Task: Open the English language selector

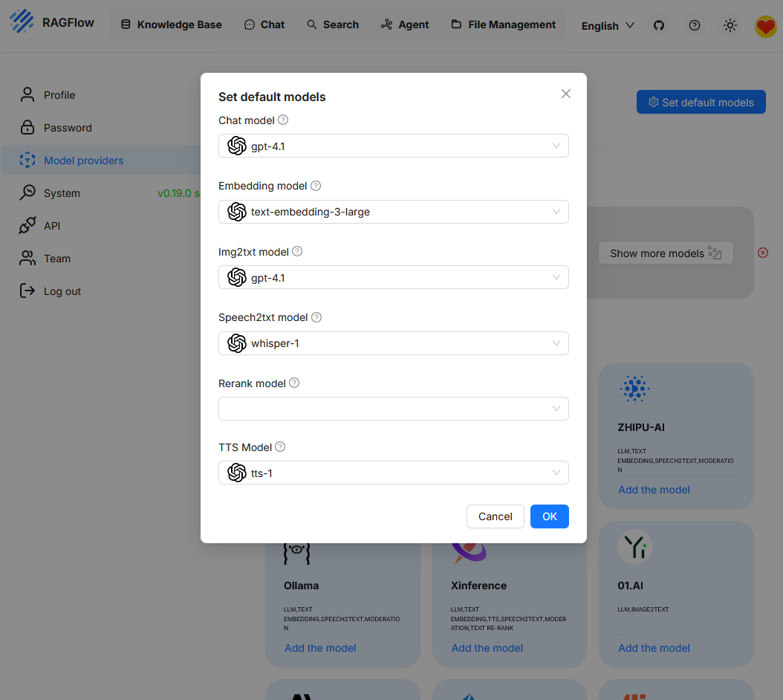Action: [607, 25]
